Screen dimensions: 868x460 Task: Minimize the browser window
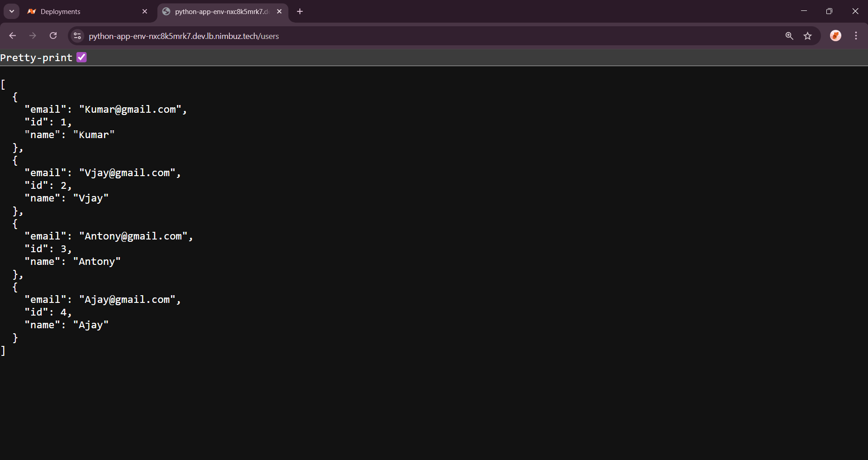pyautogui.click(x=804, y=11)
